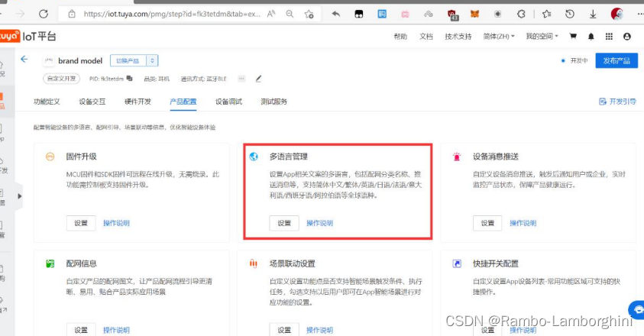Open the shopping cart icon
This screenshot has width=644, height=336.
coord(573,37)
